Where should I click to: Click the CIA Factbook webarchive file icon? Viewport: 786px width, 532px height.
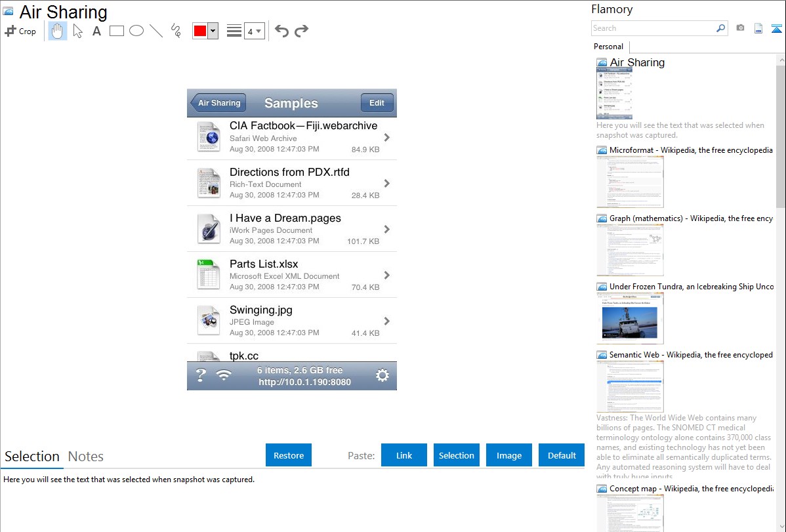[x=209, y=137]
